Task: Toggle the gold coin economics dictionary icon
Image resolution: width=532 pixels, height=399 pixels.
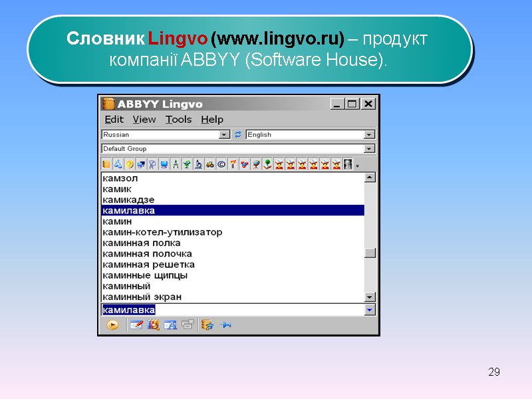Action: tap(130, 164)
